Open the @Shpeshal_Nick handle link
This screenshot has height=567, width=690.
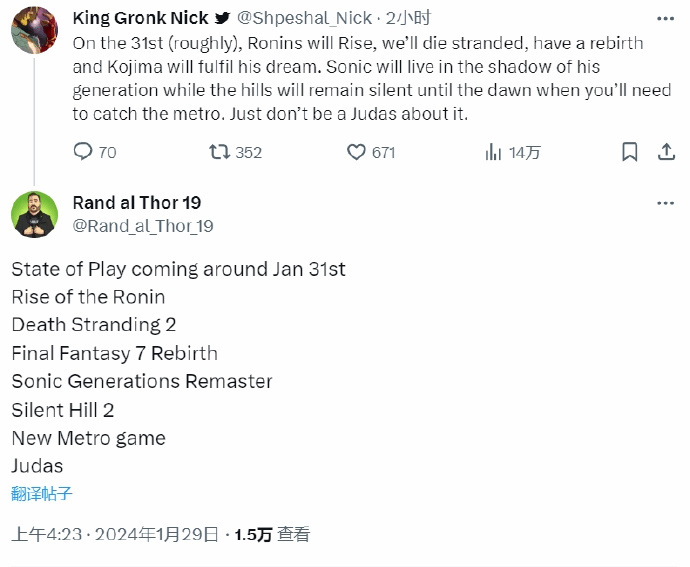point(304,18)
